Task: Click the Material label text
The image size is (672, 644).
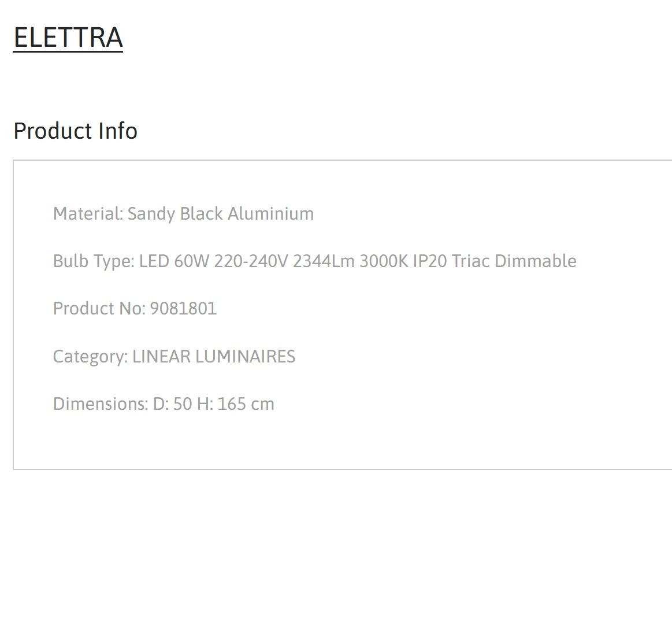Action: point(88,213)
